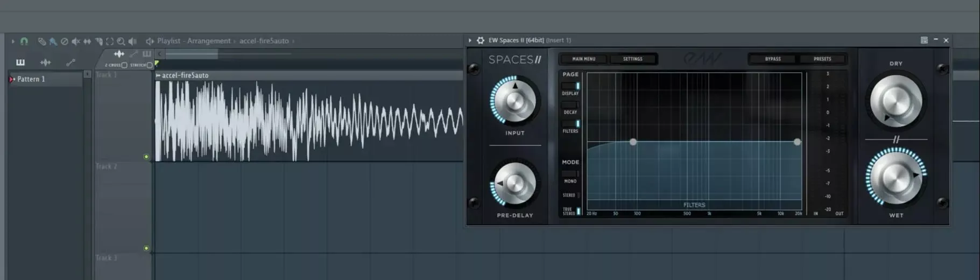Open SETTINGS in Spaces II

(633, 59)
